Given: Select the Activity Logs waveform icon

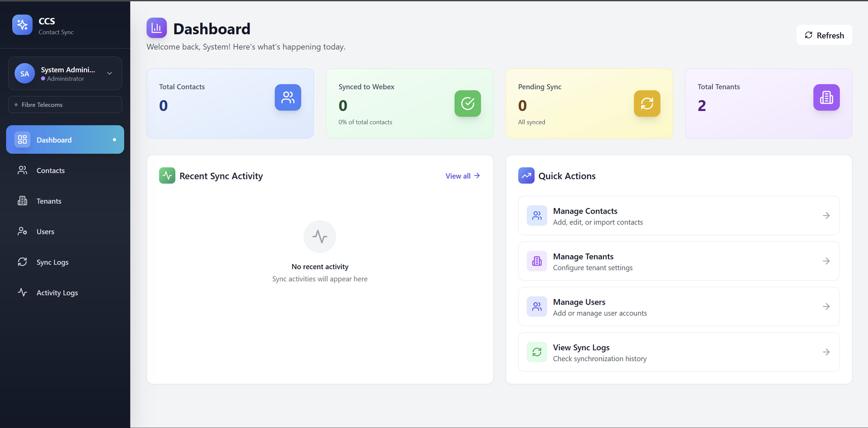Looking at the screenshot, I should pos(23,292).
